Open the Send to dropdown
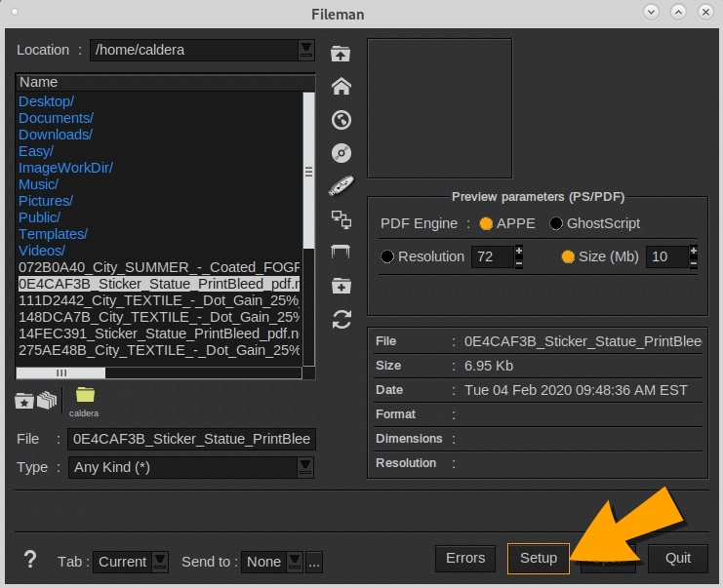 click(x=292, y=562)
